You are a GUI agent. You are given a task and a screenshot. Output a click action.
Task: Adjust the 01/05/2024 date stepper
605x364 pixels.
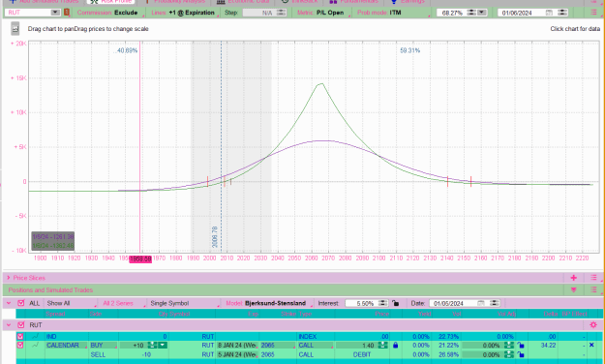495,303
